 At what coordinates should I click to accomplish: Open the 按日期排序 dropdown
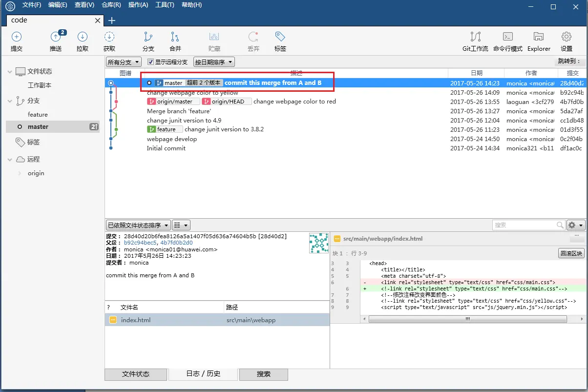click(214, 62)
